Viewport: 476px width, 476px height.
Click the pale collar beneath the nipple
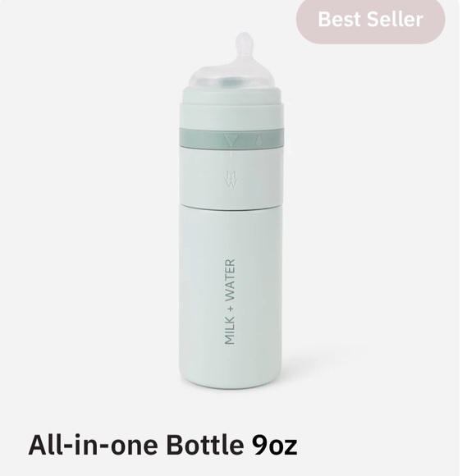[x=232, y=94]
